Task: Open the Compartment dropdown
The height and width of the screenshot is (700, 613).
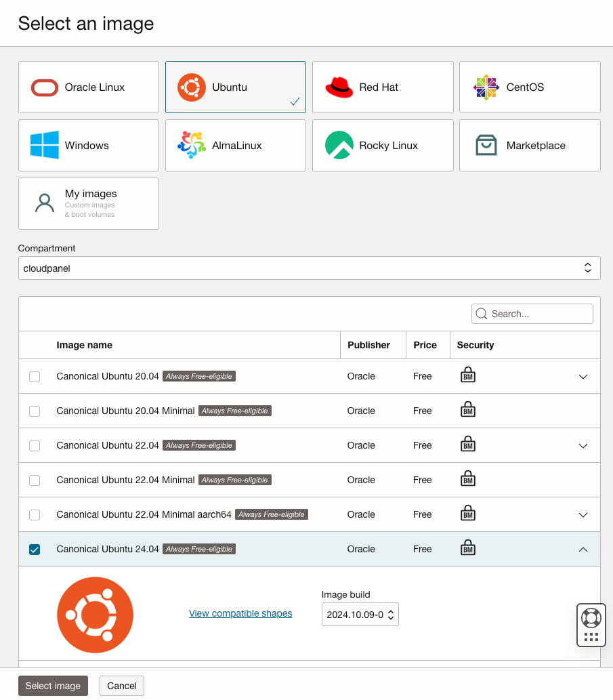Action: (309, 268)
